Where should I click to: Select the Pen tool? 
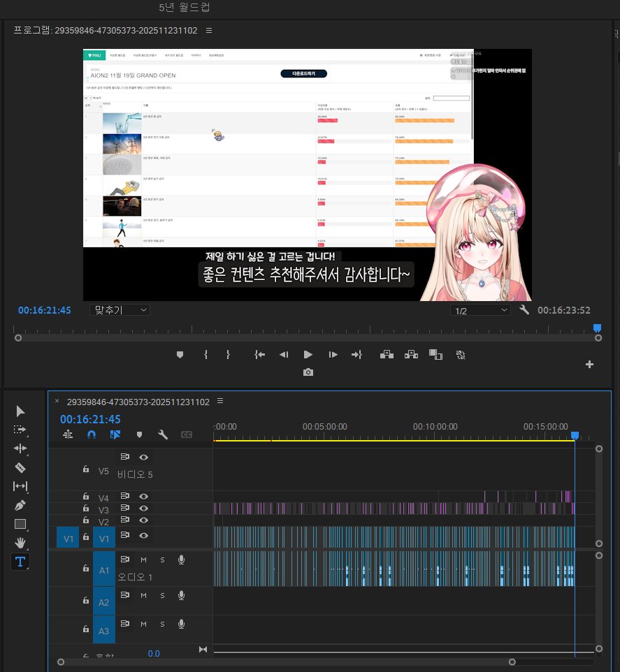pos(20,505)
